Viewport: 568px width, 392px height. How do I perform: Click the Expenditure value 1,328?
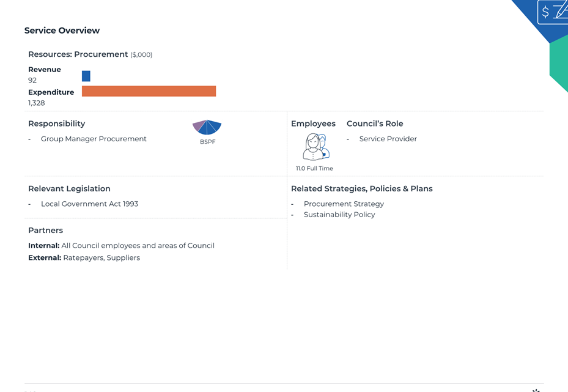[x=37, y=103]
